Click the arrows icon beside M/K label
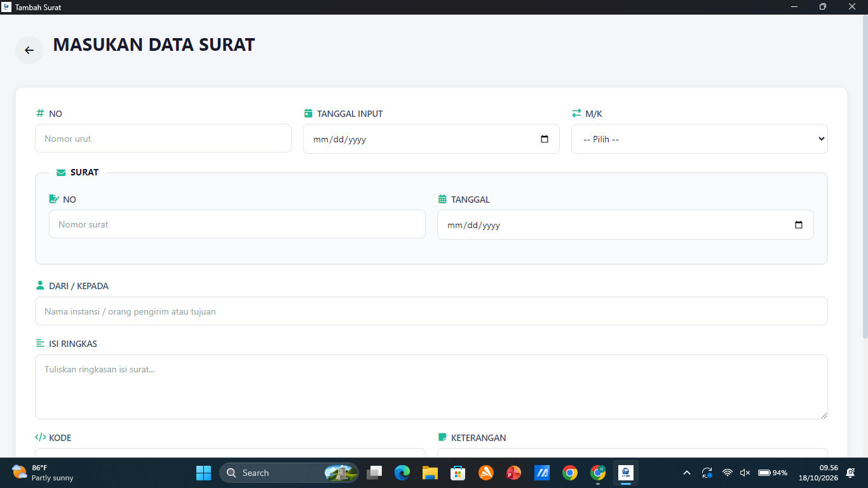868x488 pixels. point(576,113)
